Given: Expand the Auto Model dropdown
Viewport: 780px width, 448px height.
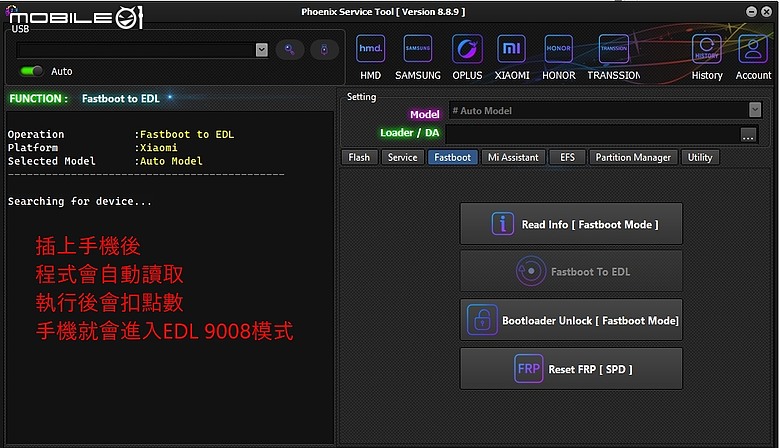Looking at the screenshot, I should (x=755, y=110).
